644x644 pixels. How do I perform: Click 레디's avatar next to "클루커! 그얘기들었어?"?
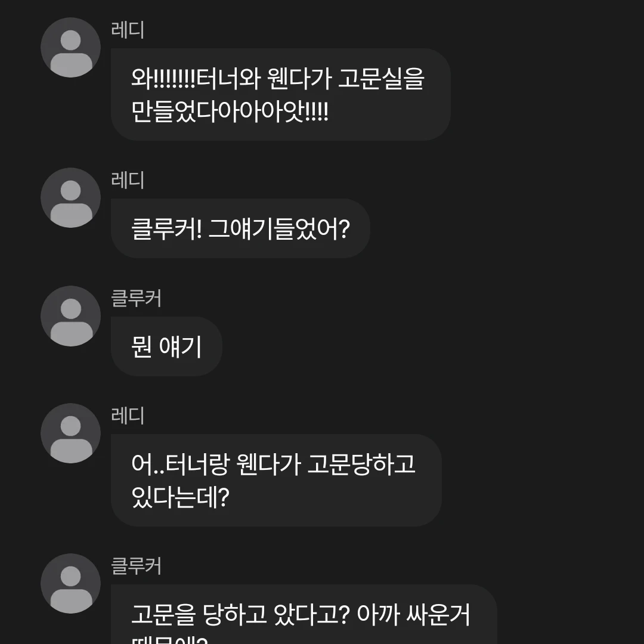(70, 198)
